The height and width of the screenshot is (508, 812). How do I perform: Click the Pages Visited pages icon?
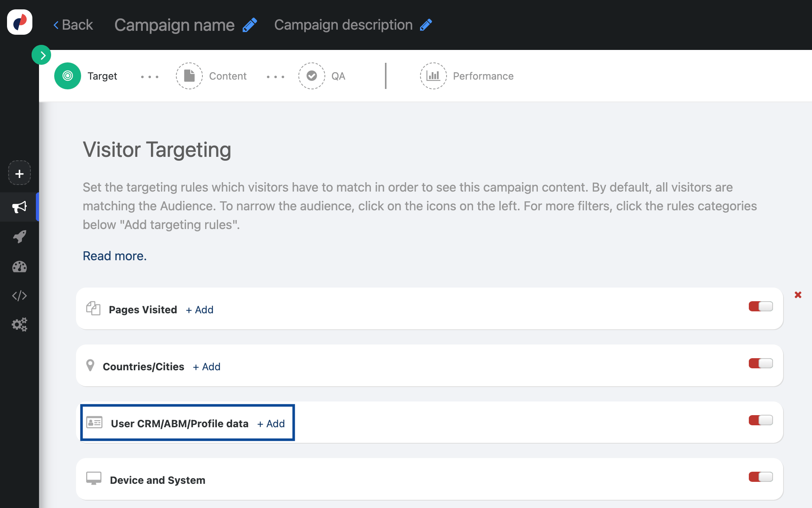[93, 308]
